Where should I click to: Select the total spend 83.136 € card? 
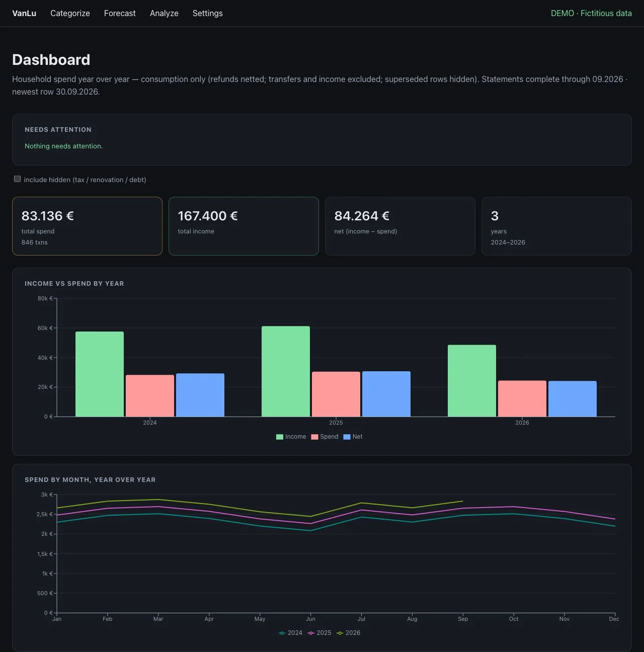pos(87,226)
